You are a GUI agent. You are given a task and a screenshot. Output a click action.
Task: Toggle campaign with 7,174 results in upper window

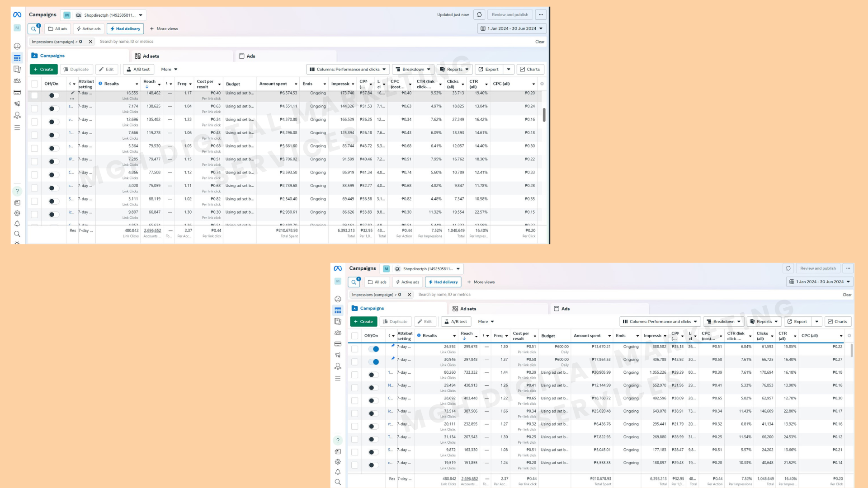(54, 109)
